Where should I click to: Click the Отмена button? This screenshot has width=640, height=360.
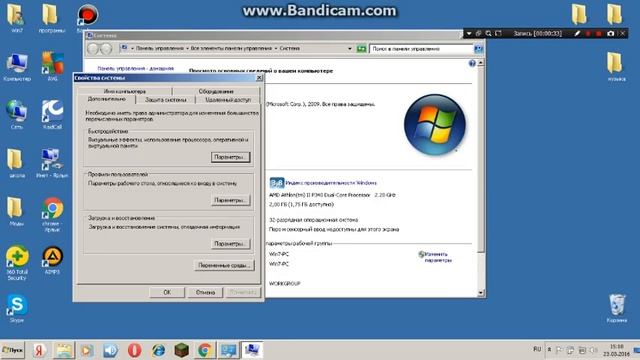(205, 292)
